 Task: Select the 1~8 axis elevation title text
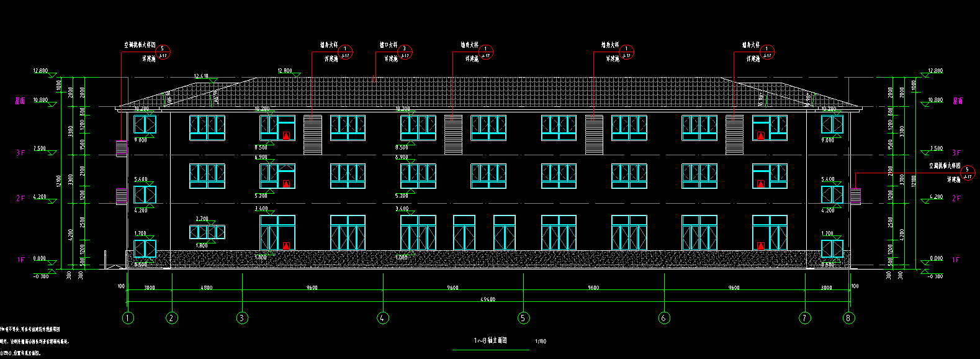(x=490, y=340)
